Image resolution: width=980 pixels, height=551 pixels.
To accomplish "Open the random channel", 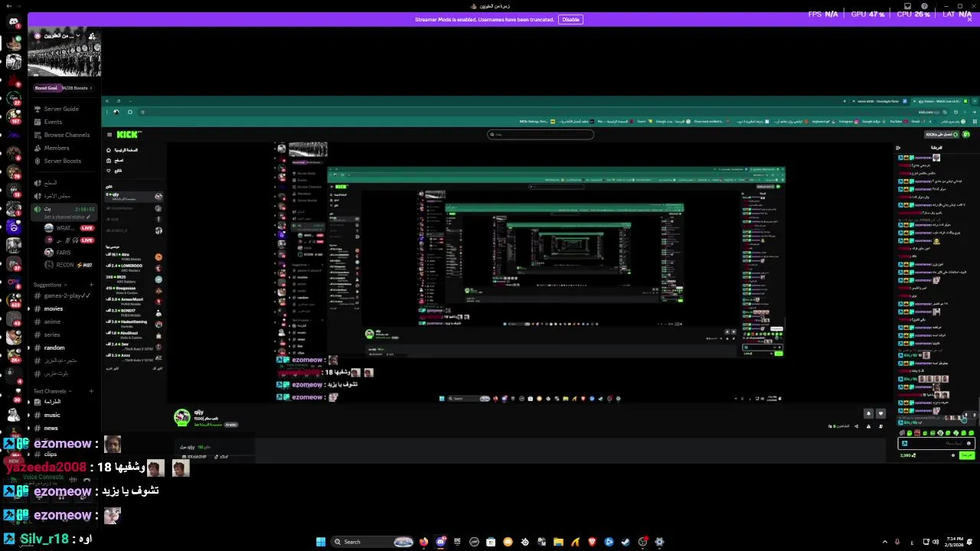I will tap(54, 347).
